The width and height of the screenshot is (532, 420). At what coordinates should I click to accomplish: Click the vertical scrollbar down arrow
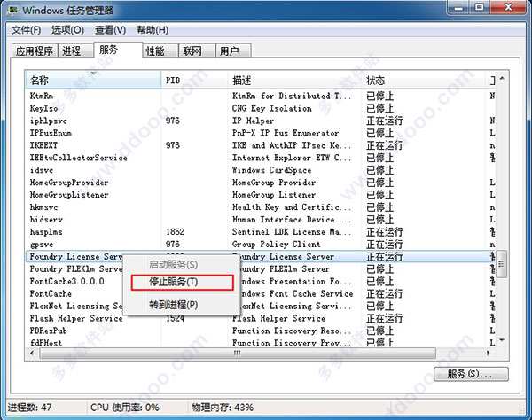click(x=502, y=340)
